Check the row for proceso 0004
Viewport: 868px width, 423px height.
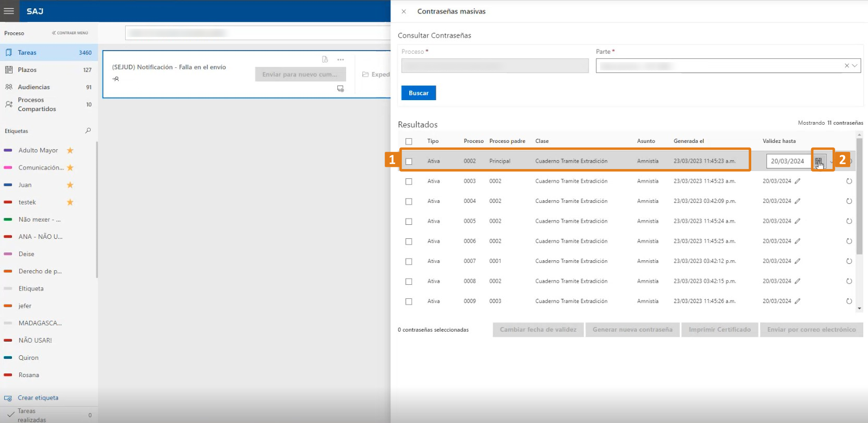409,201
